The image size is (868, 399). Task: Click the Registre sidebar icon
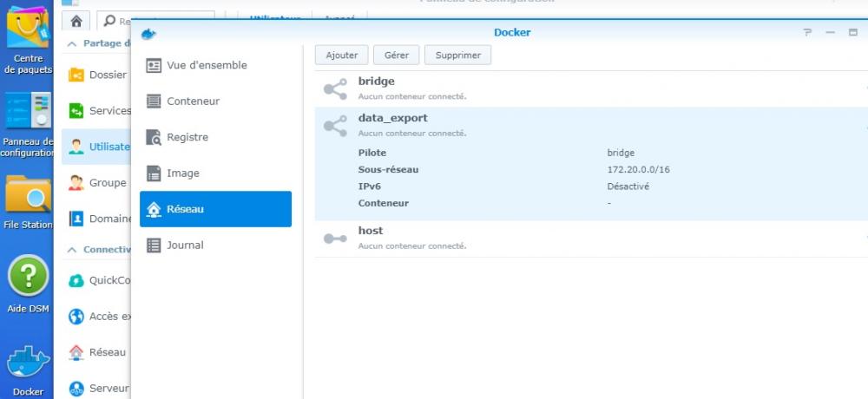[154, 137]
